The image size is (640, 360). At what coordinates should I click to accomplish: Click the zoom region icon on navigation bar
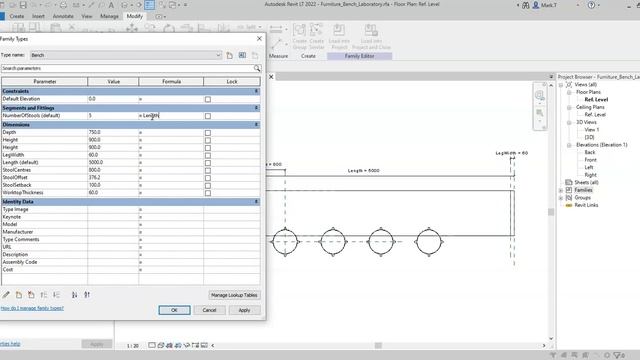540,113
